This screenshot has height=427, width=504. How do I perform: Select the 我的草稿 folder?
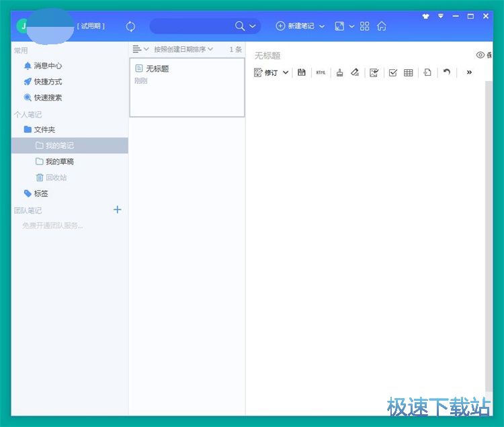pos(54,162)
